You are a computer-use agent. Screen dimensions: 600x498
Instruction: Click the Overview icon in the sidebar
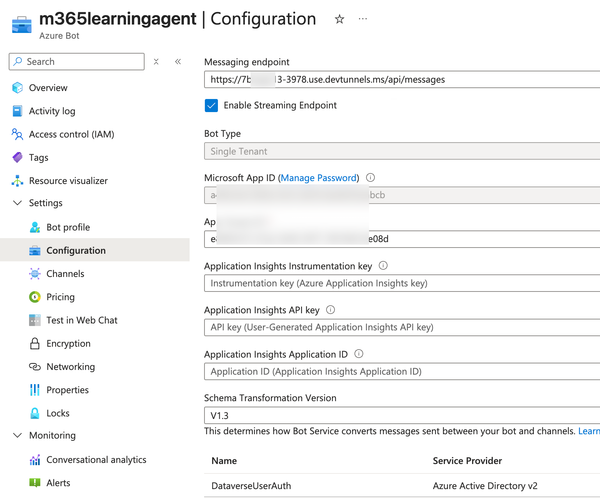(17, 88)
